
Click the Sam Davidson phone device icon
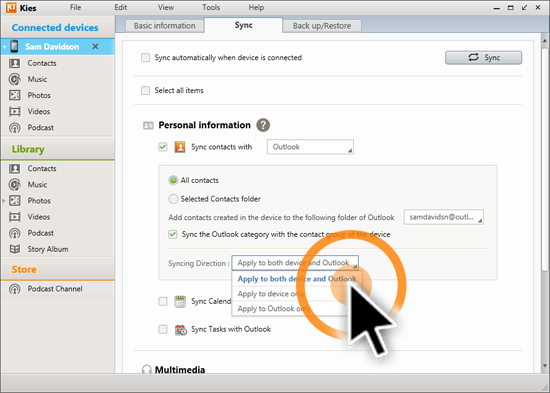(x=14, y=46)
